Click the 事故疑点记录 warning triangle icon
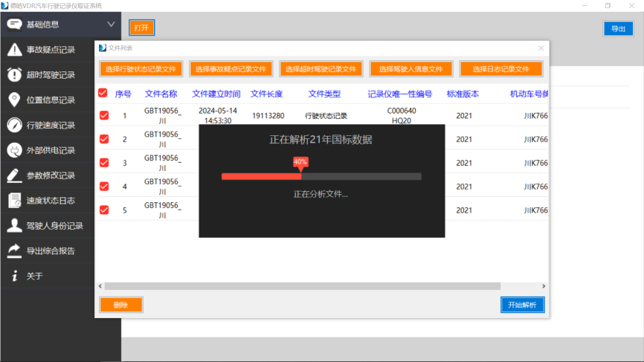Screen dimensions: 644x362 click(14, 50)
